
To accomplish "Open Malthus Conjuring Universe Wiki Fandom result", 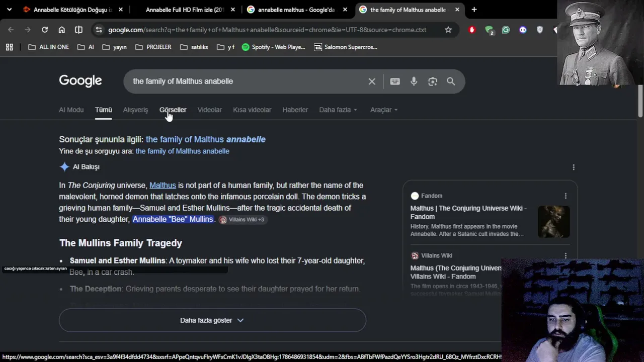I will pos(468,212).
